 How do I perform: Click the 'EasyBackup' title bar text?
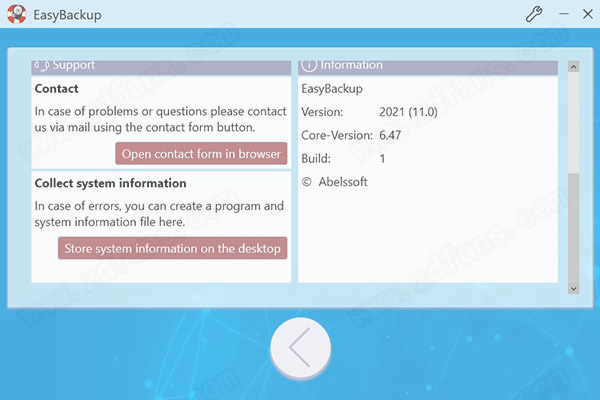(67, 15)
